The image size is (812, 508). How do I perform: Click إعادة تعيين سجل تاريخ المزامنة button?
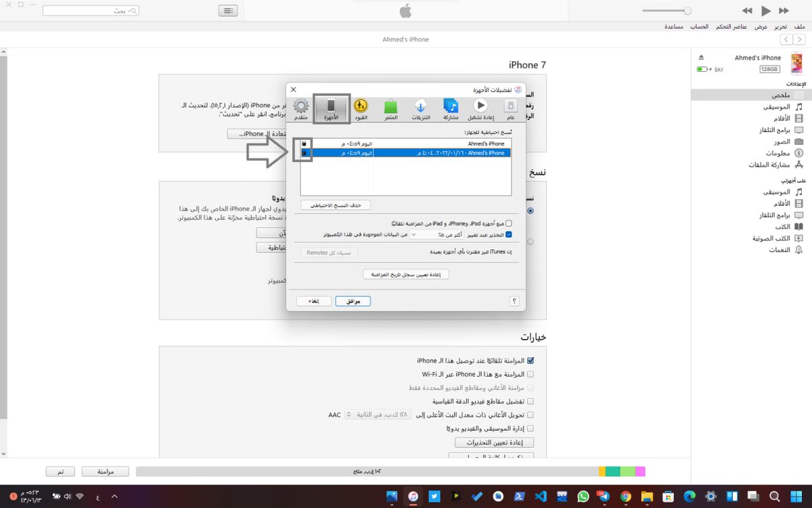(406, 274)
